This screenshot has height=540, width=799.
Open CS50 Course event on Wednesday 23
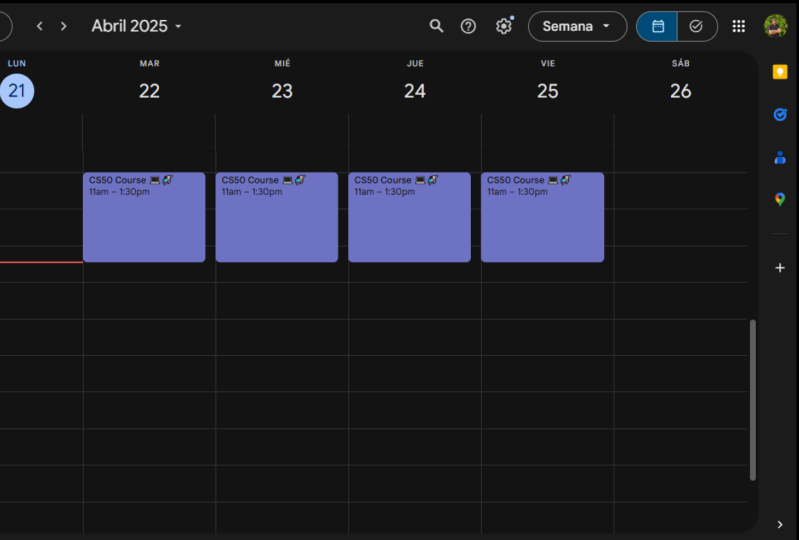coord(277,218)
